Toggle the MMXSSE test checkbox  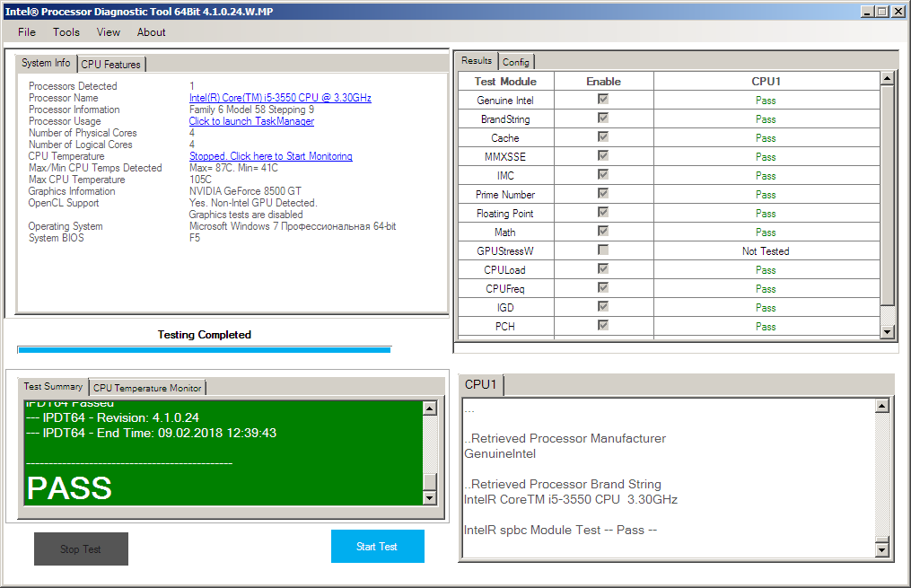603,155
